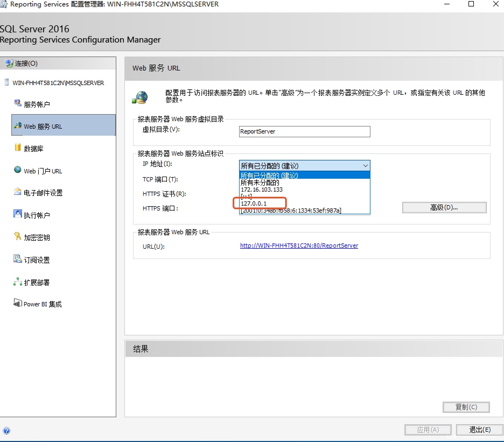
Task: Click the Power BI Integration chart icon
Action: pos(18,303)
